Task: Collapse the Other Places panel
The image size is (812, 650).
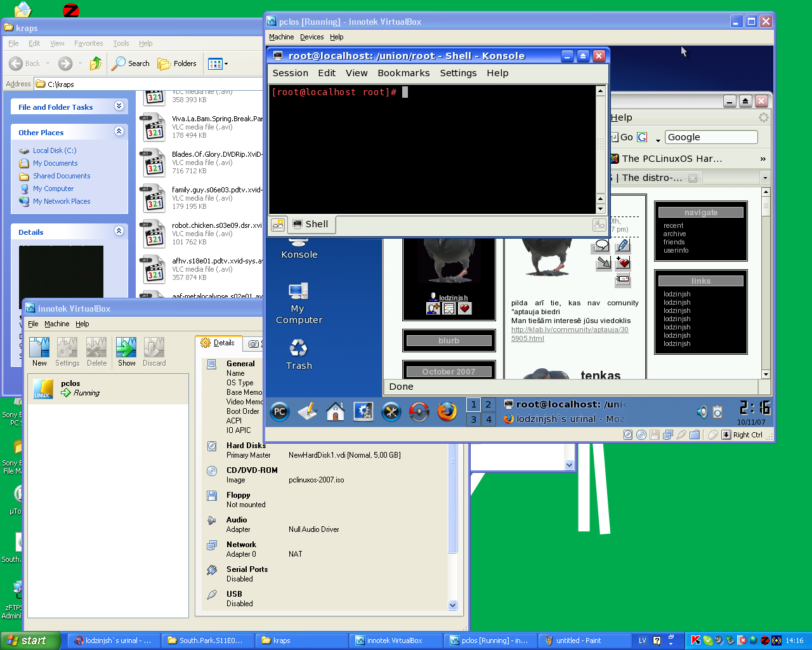Action: pyautogui.click(x=119, y=131)
